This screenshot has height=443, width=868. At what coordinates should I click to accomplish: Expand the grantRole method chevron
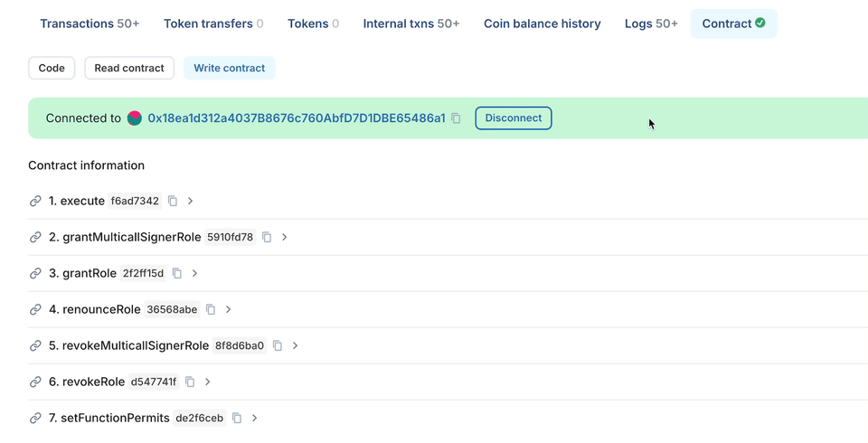pyautogui.click(x=194, y=273)
